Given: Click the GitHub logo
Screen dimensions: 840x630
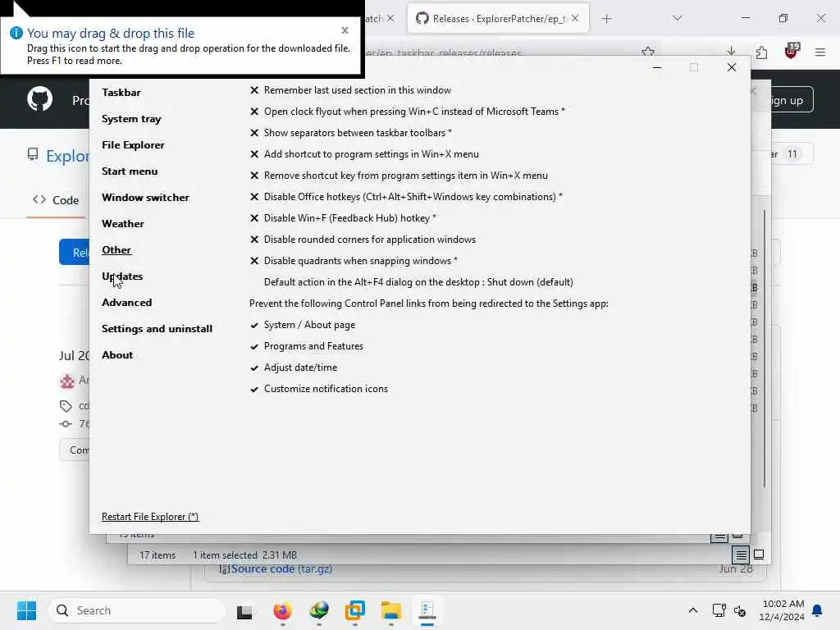Looking at the screenshot, I should [39, 99].
